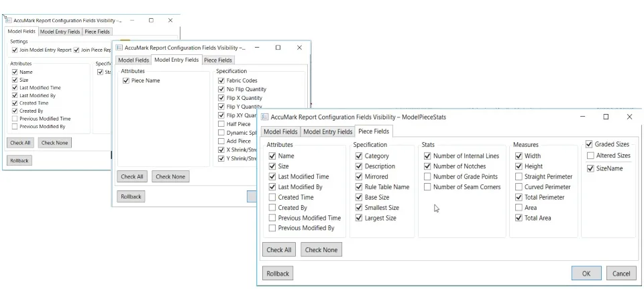The width and height of the screenshot is (644, 289).
Task: Toggle Join Model Entry Report in back-left window
Action: click(15, 50)
